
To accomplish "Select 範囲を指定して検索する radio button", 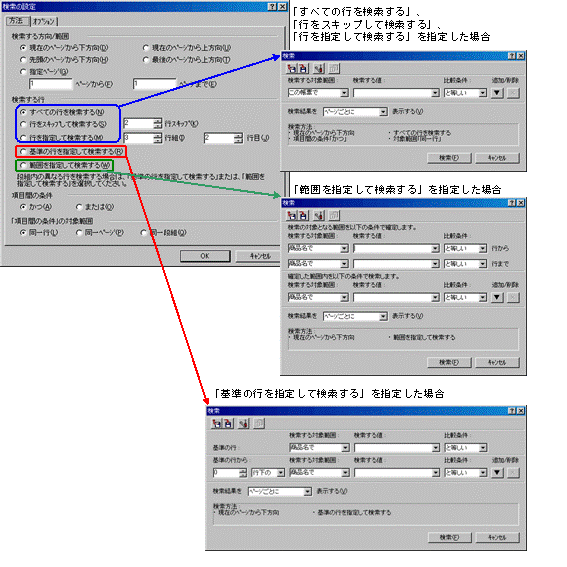I will coord(23,165).
